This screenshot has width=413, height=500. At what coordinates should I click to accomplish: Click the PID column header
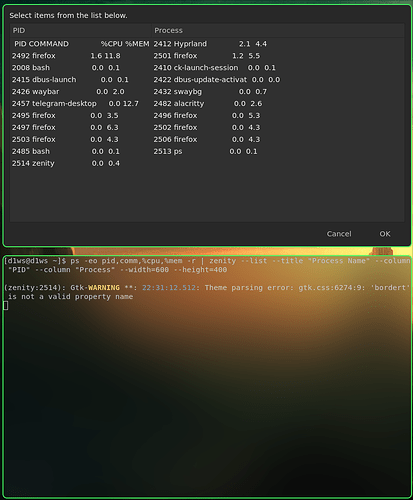click(81, 30)
